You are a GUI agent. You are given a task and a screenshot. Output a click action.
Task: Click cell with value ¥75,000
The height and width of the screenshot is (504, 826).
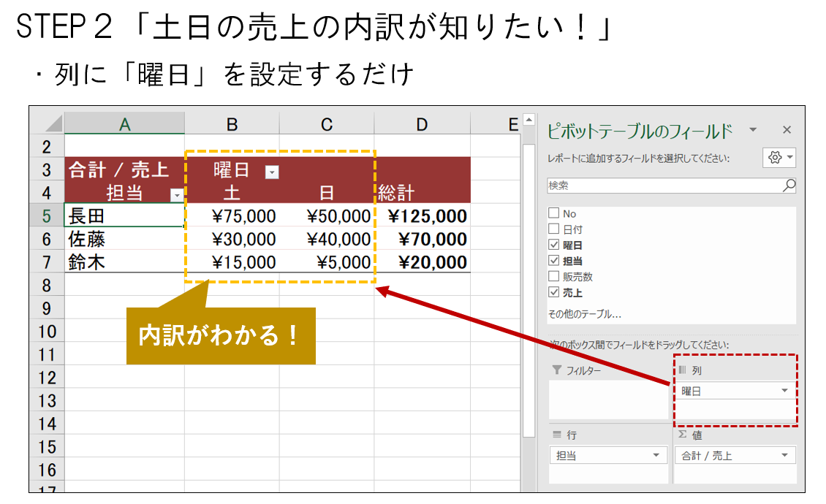point(232,215)
